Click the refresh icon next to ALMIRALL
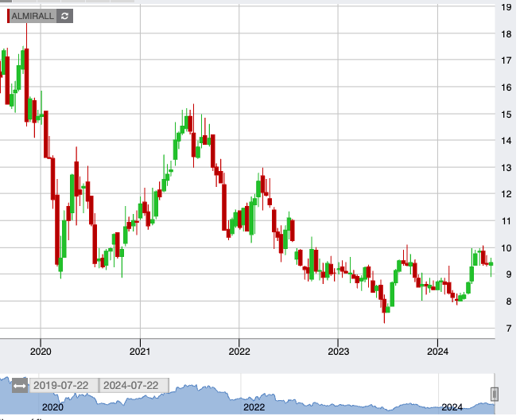This screenshot has height=420, width=520. [64, 16]
